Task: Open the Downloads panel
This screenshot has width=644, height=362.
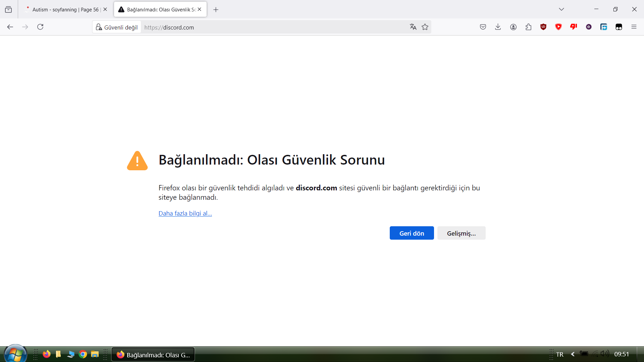Action: pyautogui.click(x=498, y=27)
